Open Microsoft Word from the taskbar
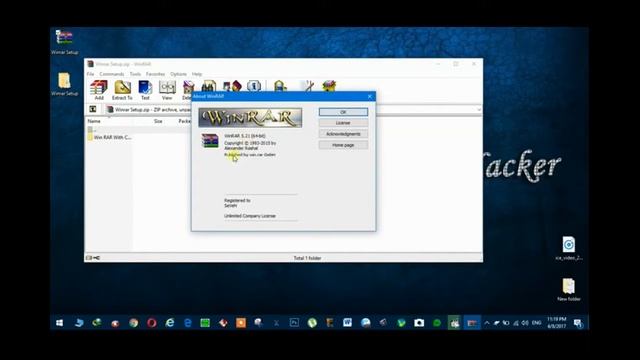640x360 pixels. [x=347, y=323]
